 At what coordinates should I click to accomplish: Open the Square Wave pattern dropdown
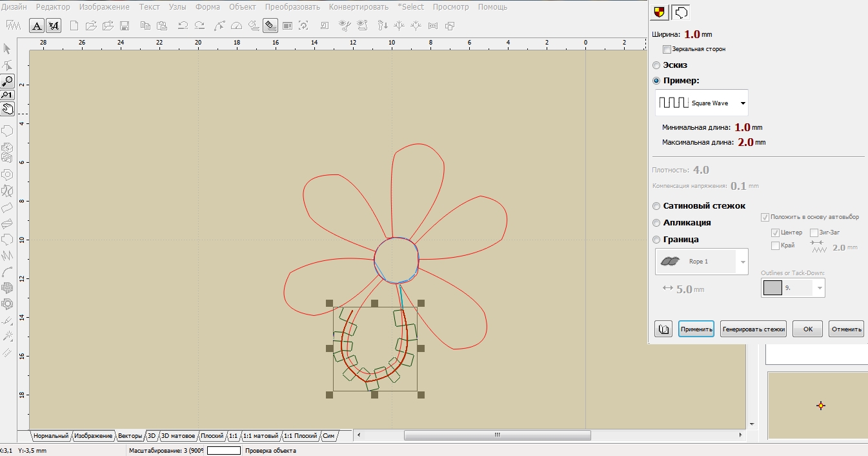[743, 103]
